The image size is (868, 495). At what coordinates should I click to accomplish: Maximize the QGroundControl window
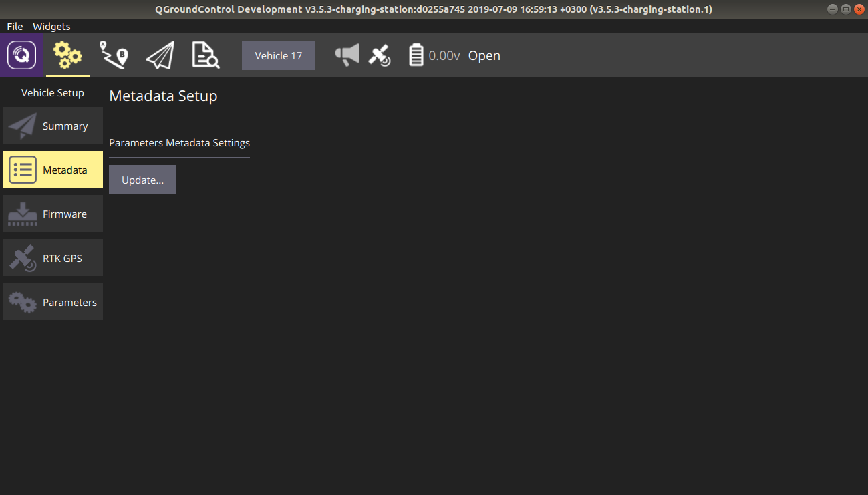coord(845,9)
